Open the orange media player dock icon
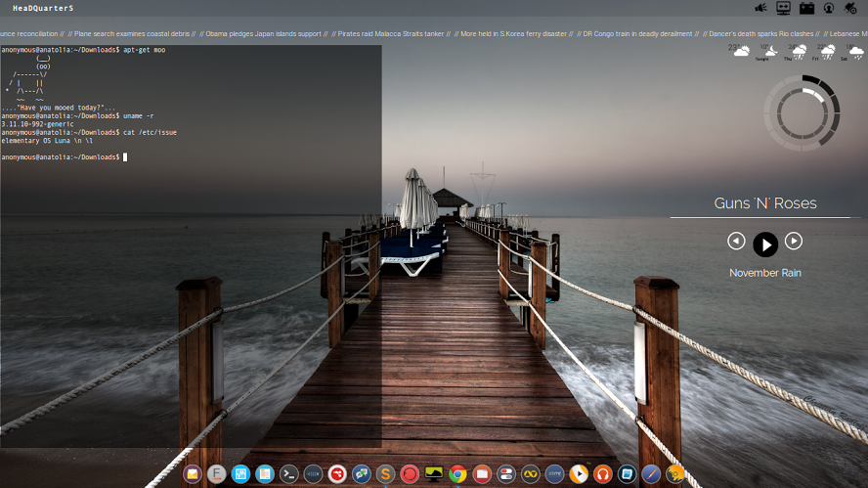 (x=579, y=474)
